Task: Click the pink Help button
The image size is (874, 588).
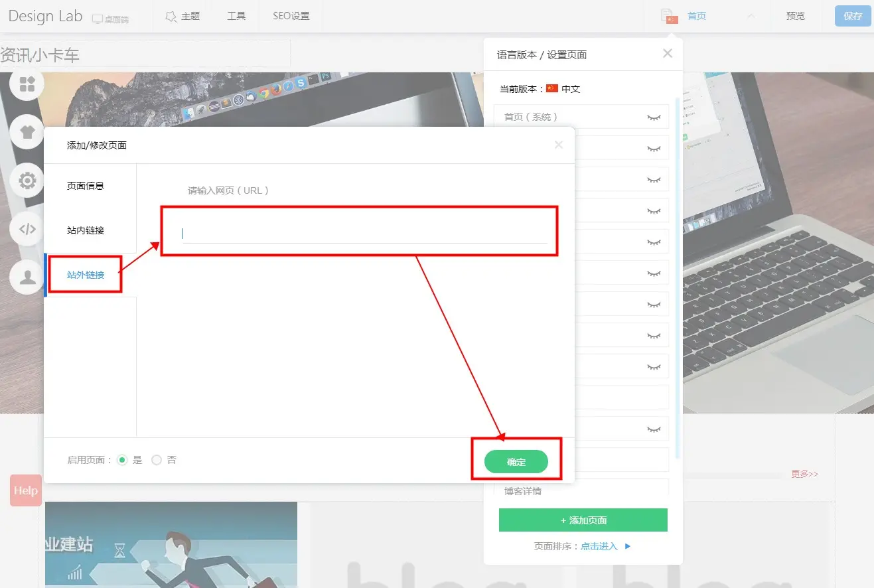Action: coord(26,490)
